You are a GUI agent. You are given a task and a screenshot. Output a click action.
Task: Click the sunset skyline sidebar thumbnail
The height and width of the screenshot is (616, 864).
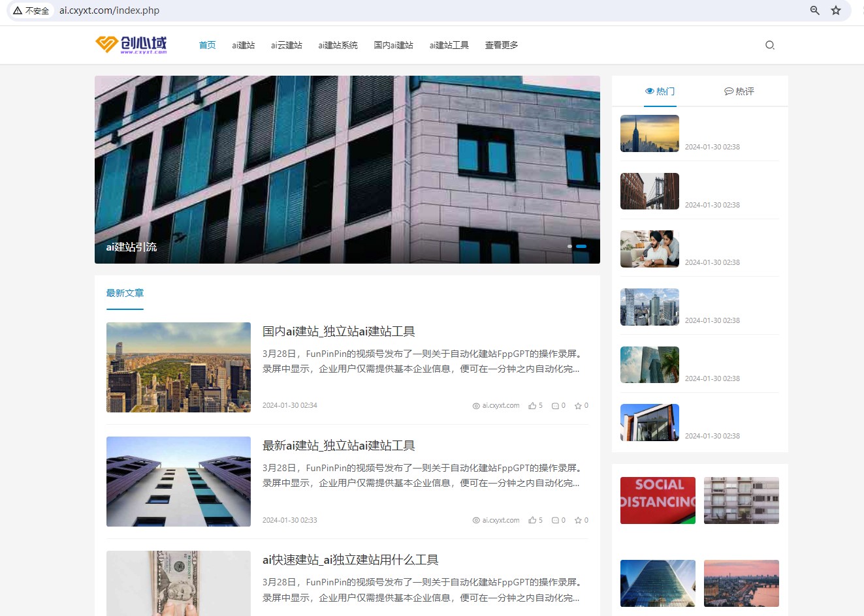click(x=650, y=133)
